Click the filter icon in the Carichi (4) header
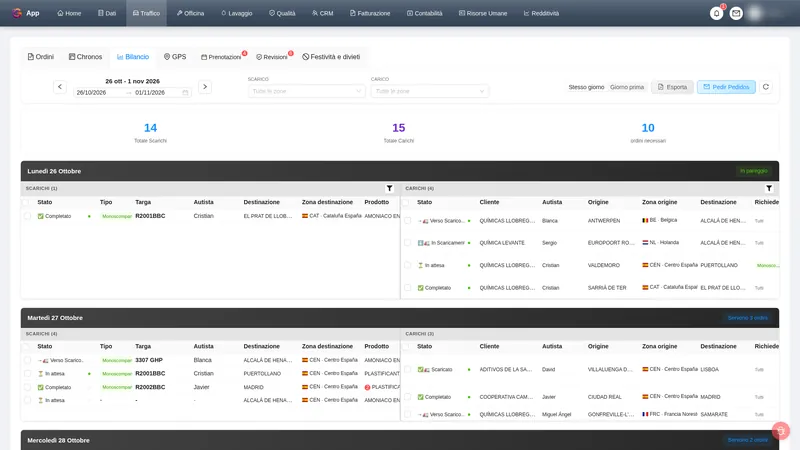 point(769,188)
